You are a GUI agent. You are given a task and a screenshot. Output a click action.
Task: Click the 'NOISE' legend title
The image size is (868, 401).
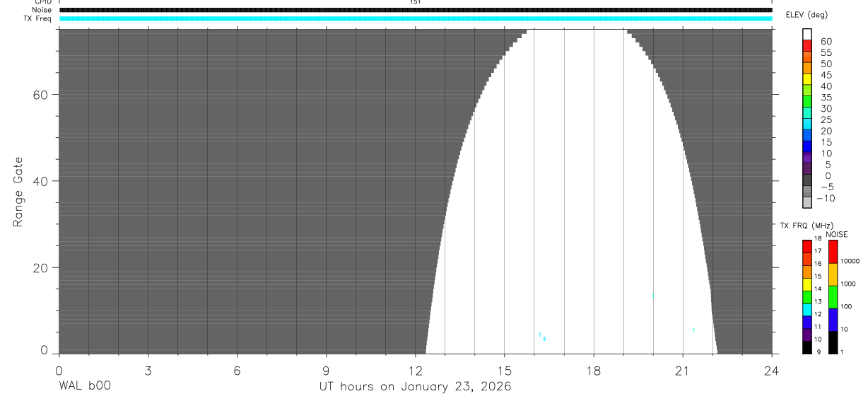pyautogui.click(x=837, y=234)
